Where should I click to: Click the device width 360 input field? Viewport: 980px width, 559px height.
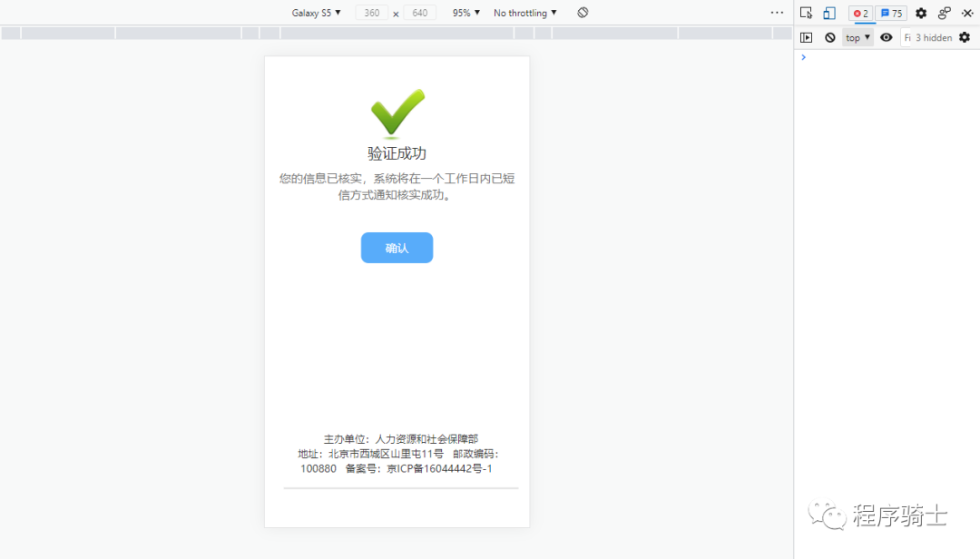371,13
